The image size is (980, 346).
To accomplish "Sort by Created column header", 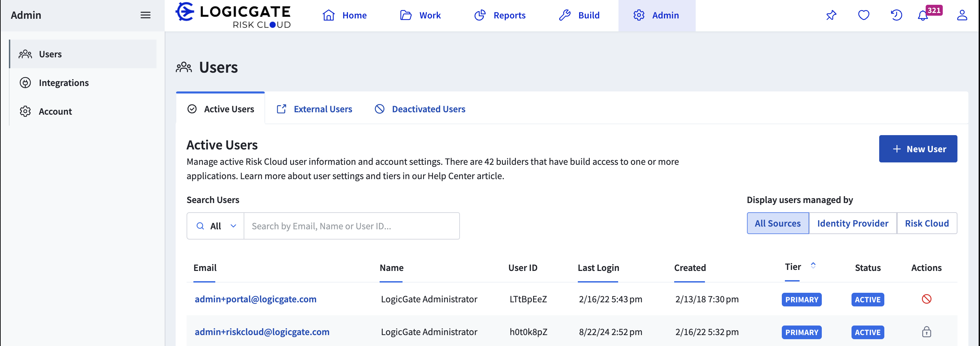I will [690, 268].
